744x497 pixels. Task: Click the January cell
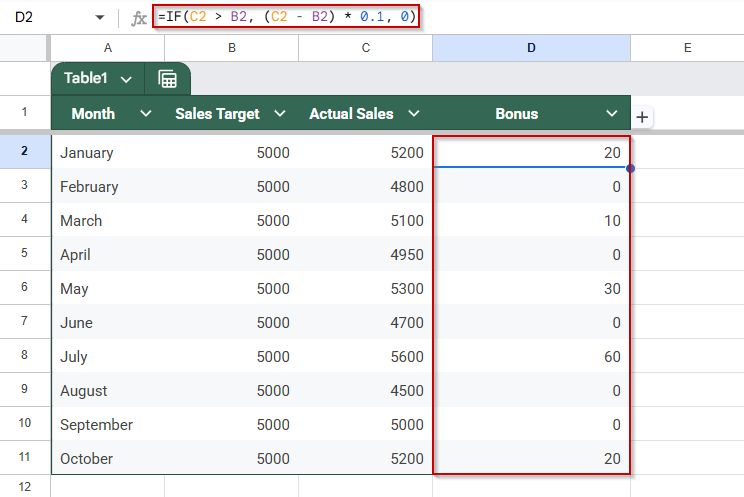point(108,152)
